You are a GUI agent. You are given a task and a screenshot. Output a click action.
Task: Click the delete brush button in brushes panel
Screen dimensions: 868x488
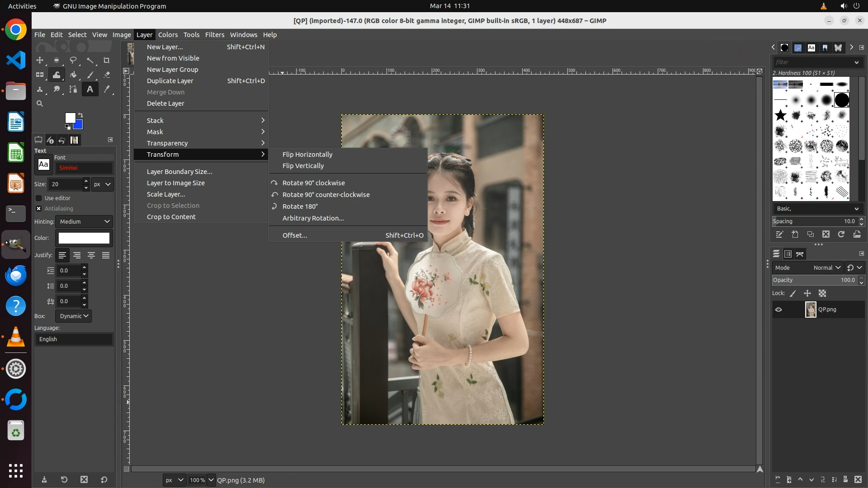coord(826,235)
